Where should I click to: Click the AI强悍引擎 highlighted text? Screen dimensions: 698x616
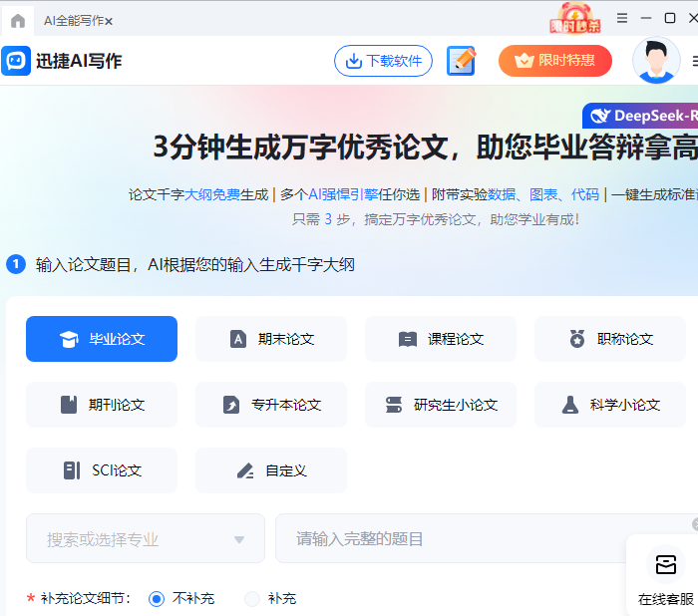(x=343, y=194)
